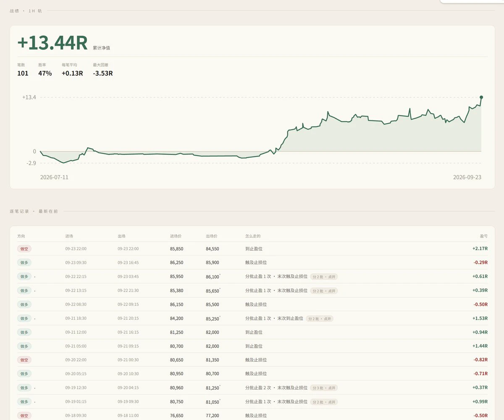The width and height of the screenshot is (504, 420).
Task: Click the 出场价 column header
Action: click(212, 236)
